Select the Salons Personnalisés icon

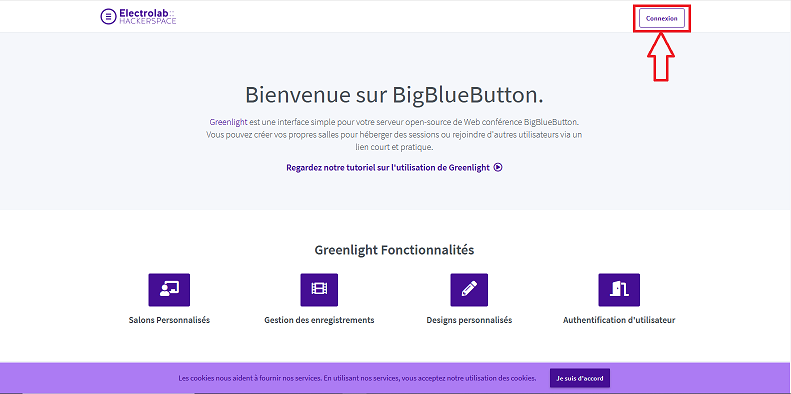169,290
